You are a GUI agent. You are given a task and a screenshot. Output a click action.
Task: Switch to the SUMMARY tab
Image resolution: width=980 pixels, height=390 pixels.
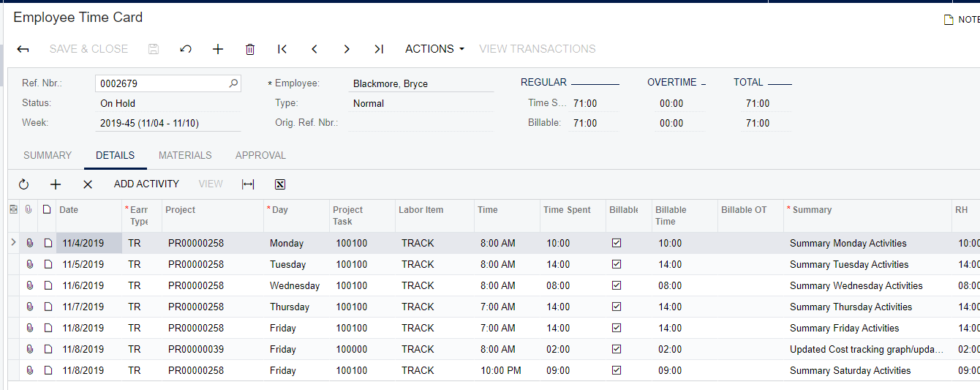coord(48,155)
